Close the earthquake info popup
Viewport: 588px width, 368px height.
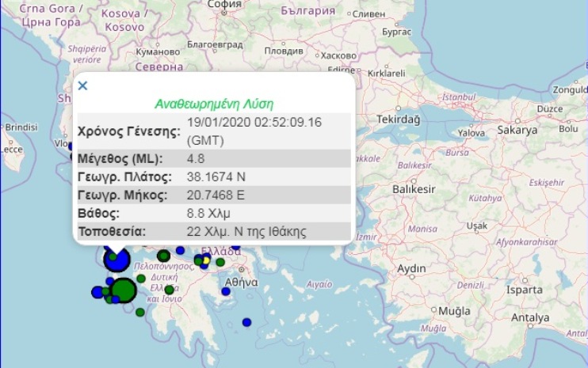(82, 85)
